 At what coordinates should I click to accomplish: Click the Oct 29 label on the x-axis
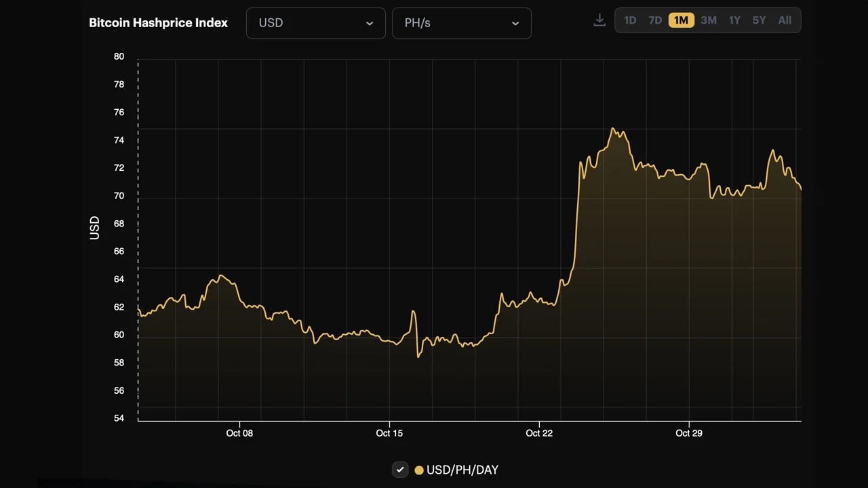click(689, 433)
